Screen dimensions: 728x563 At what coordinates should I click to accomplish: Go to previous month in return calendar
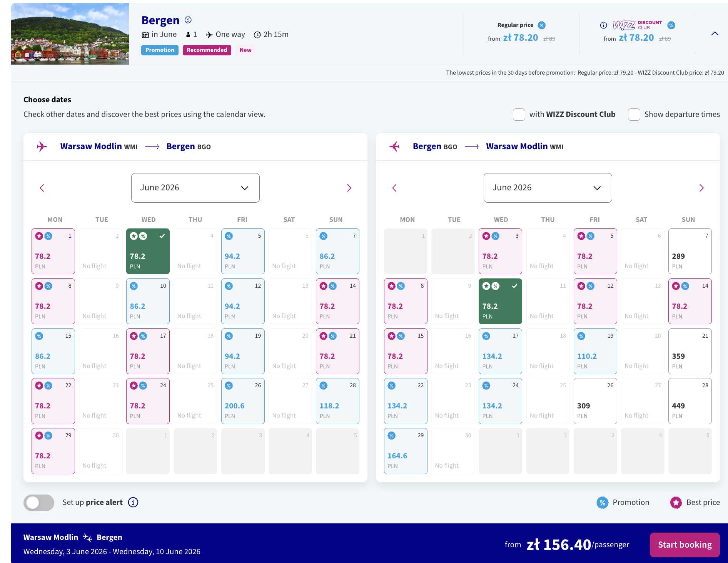tap(394, 188)
